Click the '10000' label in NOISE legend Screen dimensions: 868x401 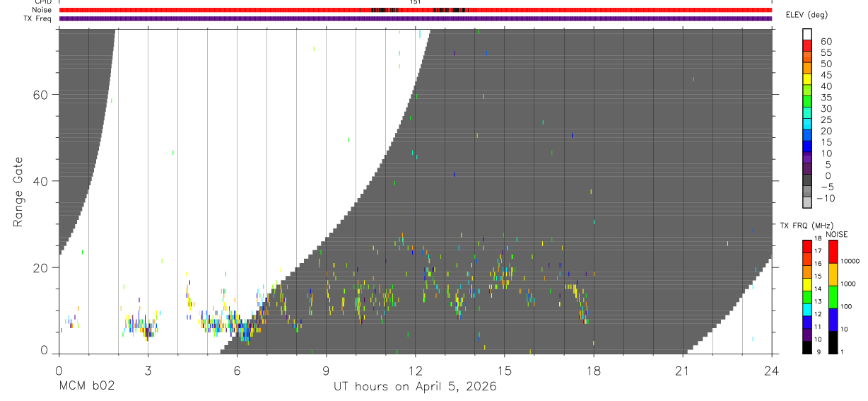850,261
